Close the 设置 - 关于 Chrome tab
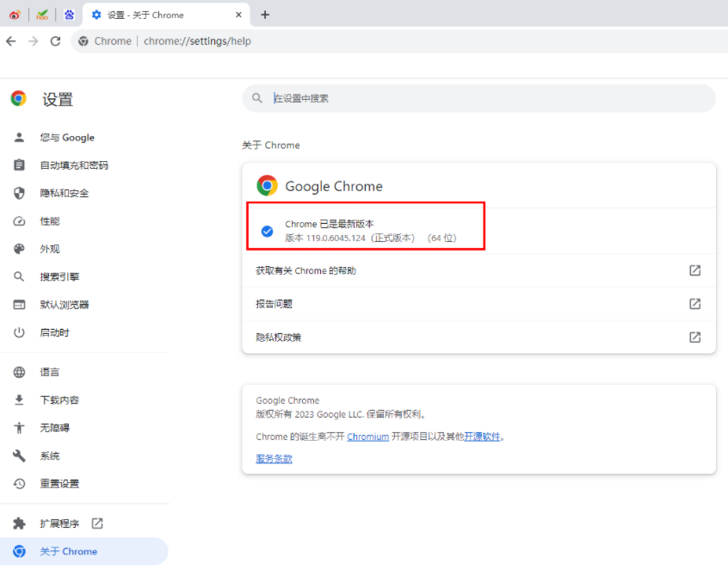 (x=238, y=15)
